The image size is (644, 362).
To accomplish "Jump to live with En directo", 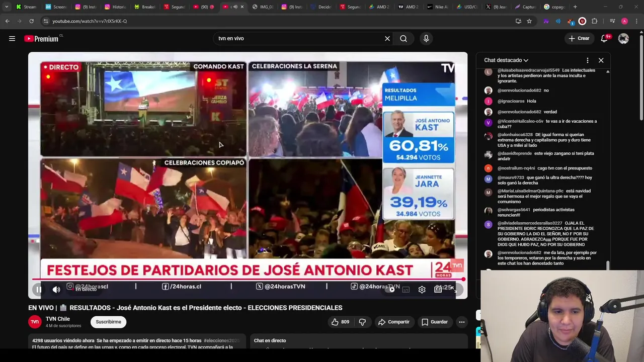I will (86, 290).
